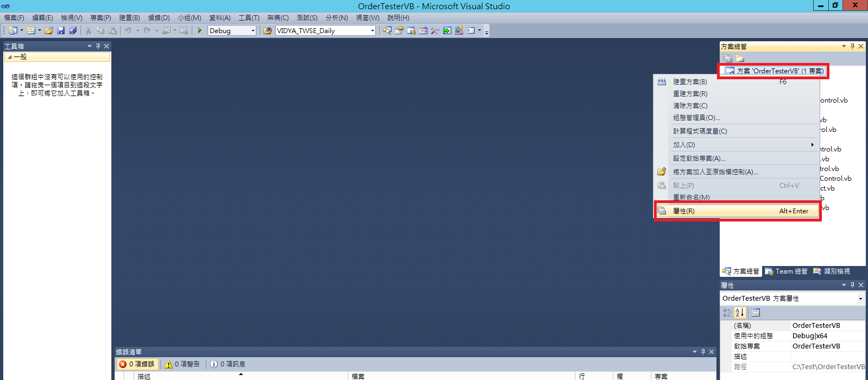Open the 方案總管 window position dropdown arrow
This screenshot has width=868, height=380.
(844, 46)
